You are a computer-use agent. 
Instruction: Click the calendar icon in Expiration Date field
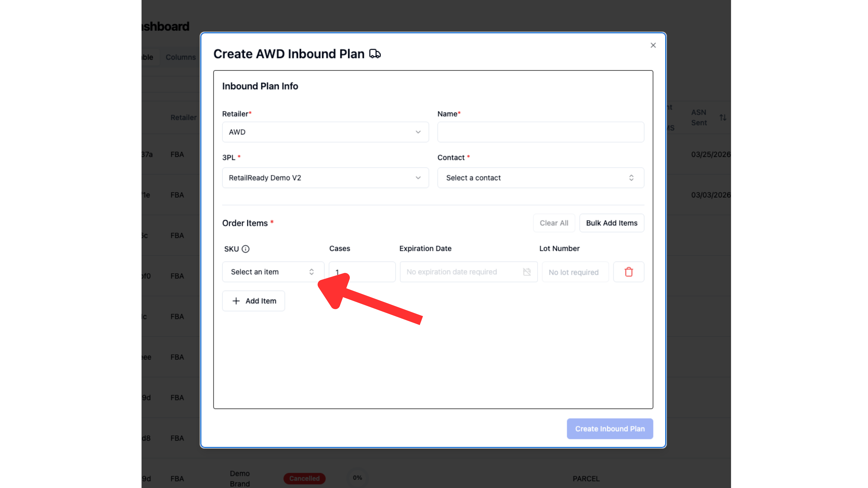point(527,272)
